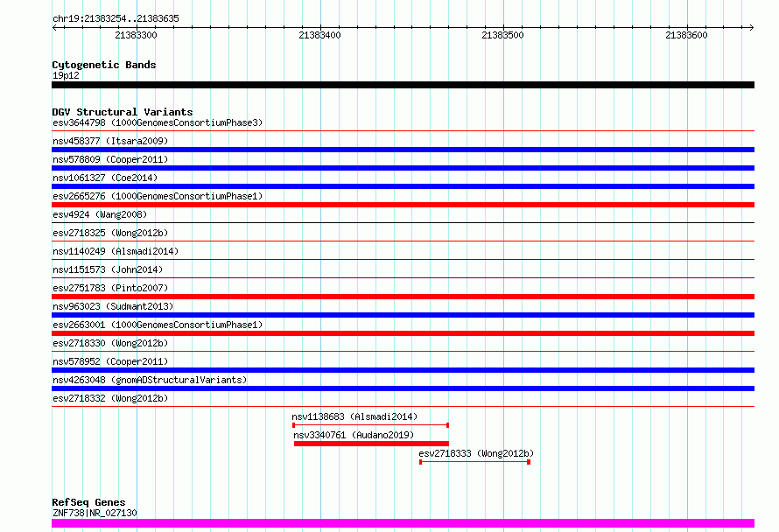Click the blue bar under nsv1061327

(403, 186)
